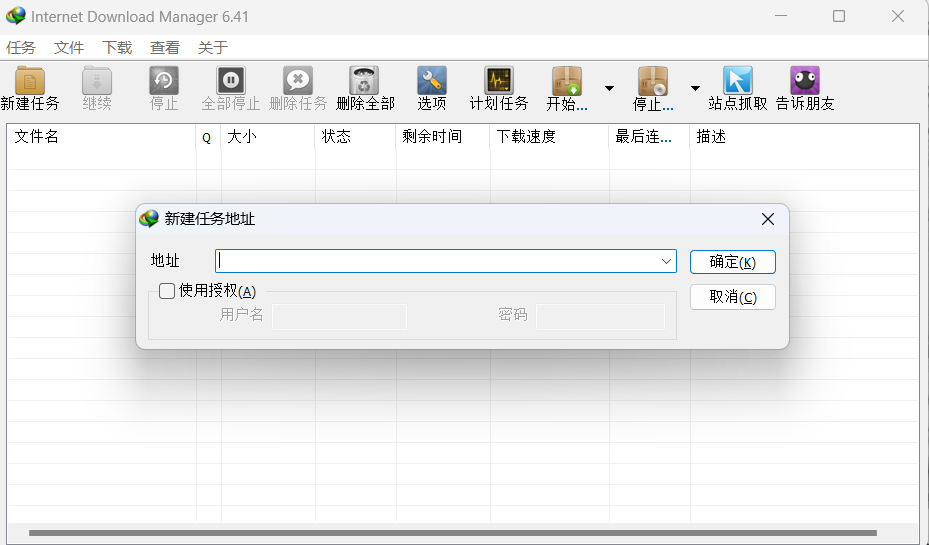Open the 计划任务 scheduler icon
The image size is (929, 545).
click(x=499, y=81)
